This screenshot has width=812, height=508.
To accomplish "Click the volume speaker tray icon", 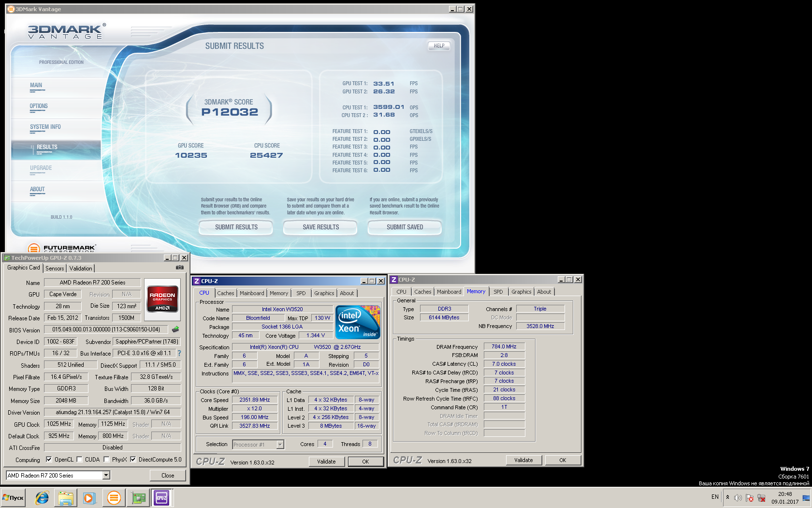I will [738, 498].
